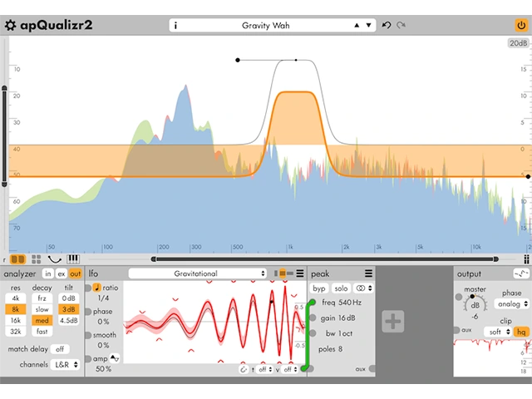Set analyzer tilt to 0dB
This screenshot has width=532, height=399.
(x=68, y=298)
